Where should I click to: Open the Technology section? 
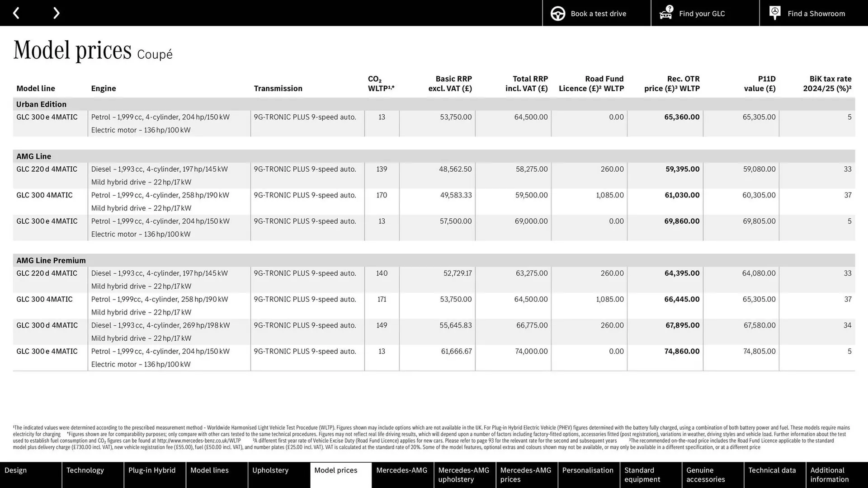(x=85, y=470)
